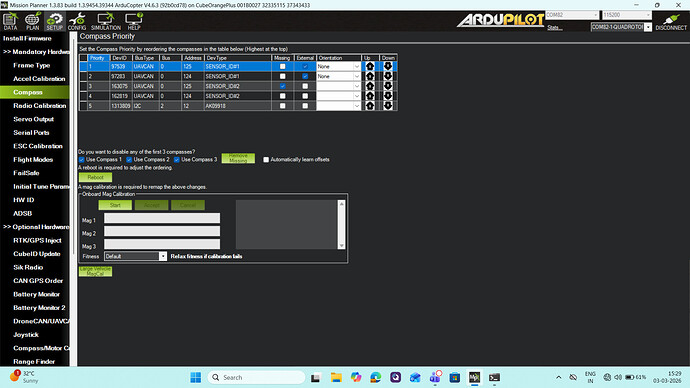690x388 pixels.
Task: Open Microsoft Edge from taskbar
Action: tap(375, 377)
